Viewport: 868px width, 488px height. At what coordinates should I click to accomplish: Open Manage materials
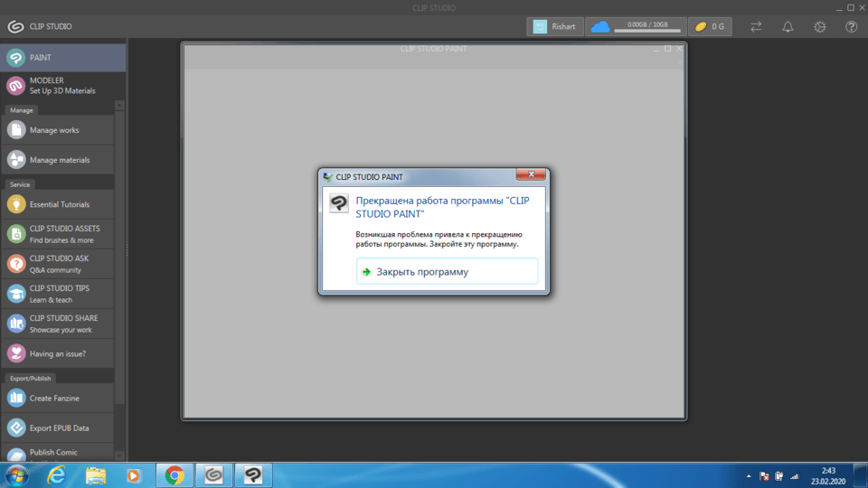pyautogui.click(x=58, y=160)
